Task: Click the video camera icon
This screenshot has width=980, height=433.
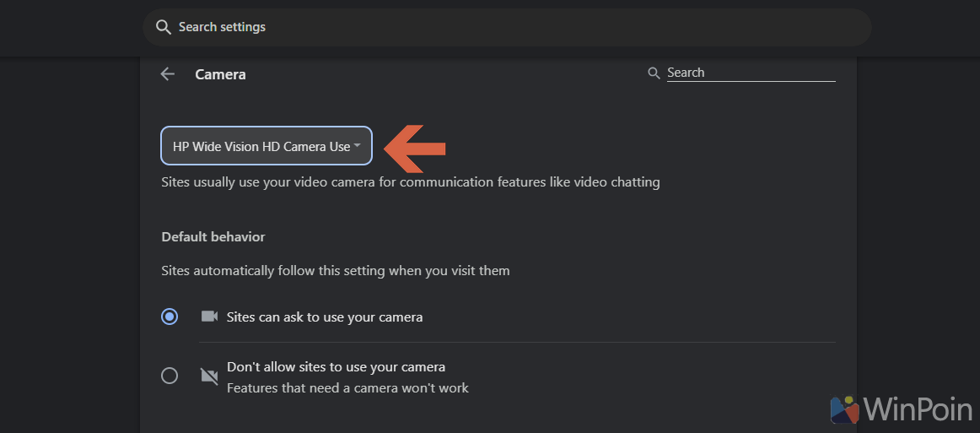Action: pyautogui.click(x=209, y=317)
